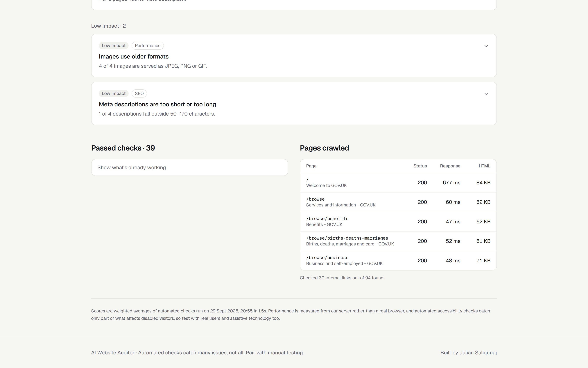Click Low impact badge on Meta descriptions card
588x368 pixels.
click(114, 93)
